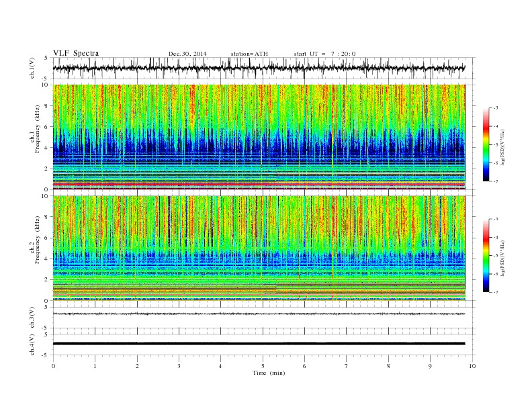Click the ch.2 'log(PSD)(V²/Hz)' colorbar label
The width and height of the screenshot is (532, 411).
pos(503,258)
